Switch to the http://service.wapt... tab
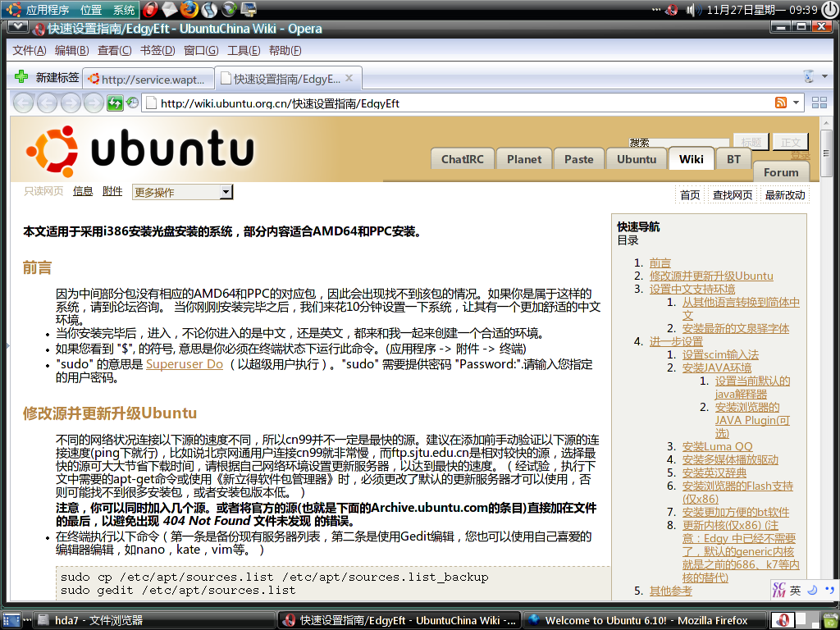The image size is (840, 630). click(148, 80)
